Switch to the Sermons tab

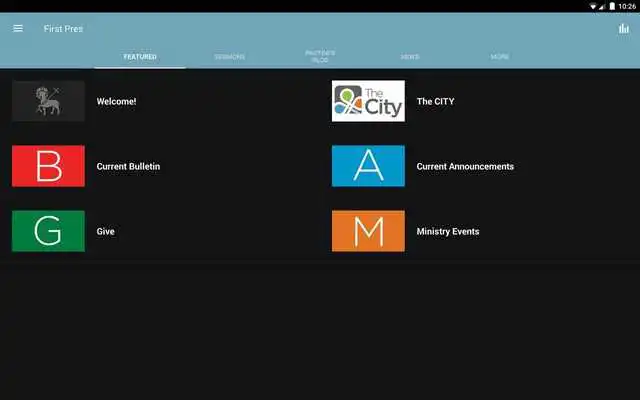(230, 57)
